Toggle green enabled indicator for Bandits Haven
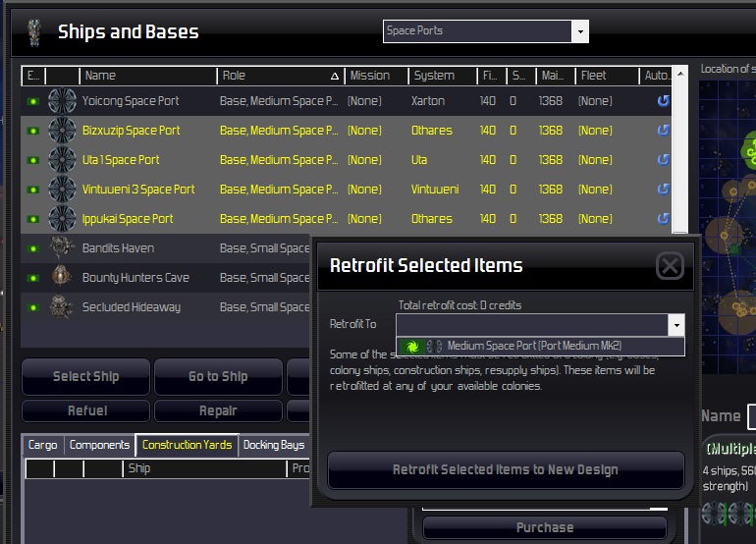 click(32, 248)
